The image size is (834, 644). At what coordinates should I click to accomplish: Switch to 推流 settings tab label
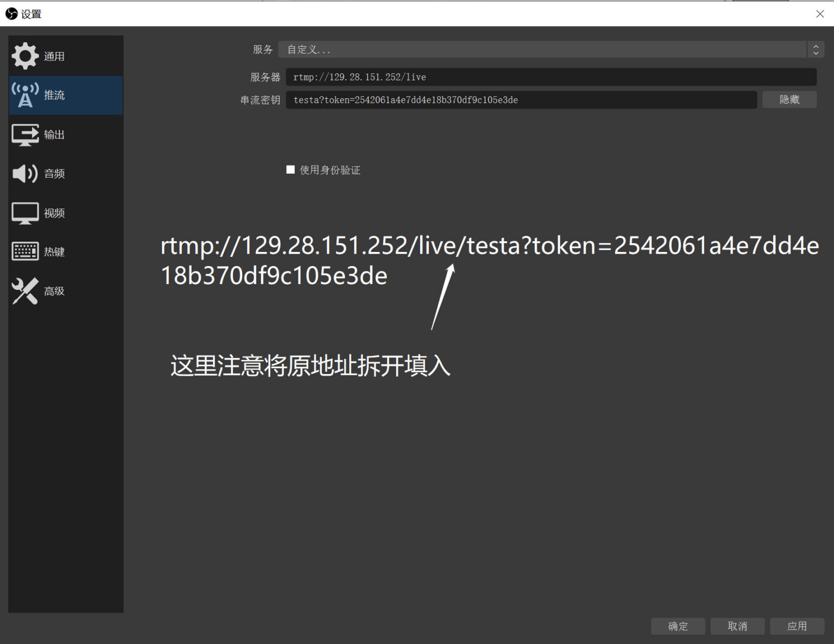pos(54,95)
